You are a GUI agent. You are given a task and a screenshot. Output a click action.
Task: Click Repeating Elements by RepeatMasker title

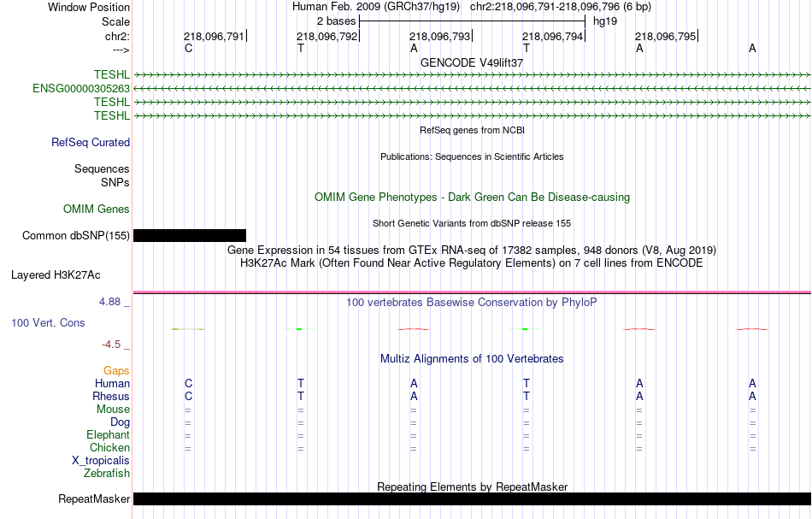(472, 487)
